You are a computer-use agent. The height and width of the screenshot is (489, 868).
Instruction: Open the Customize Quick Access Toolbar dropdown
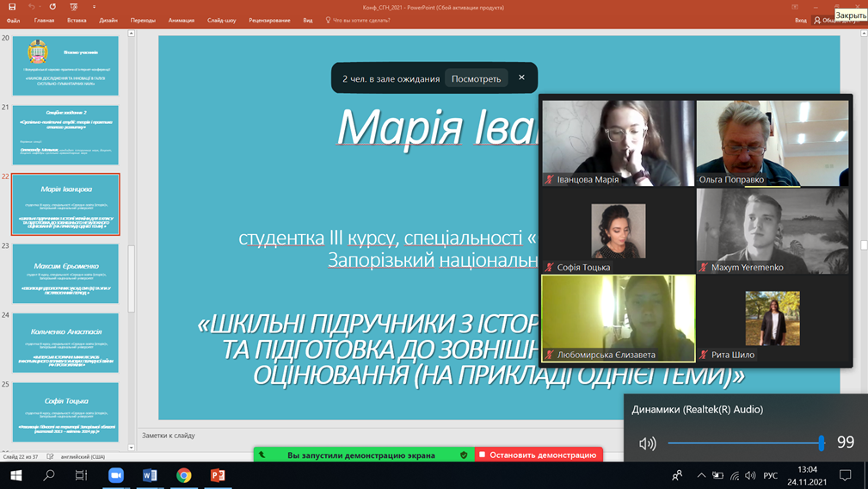point(94,7)
